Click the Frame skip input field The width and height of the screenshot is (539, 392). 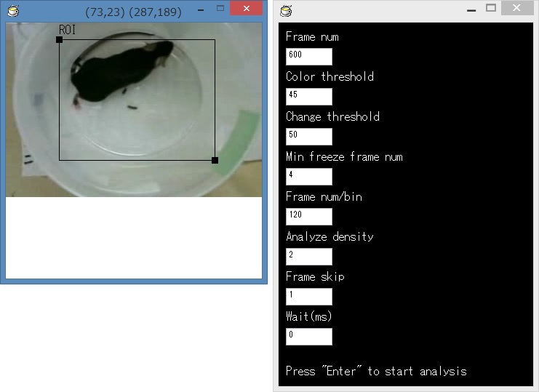click(x=309, y=297)
